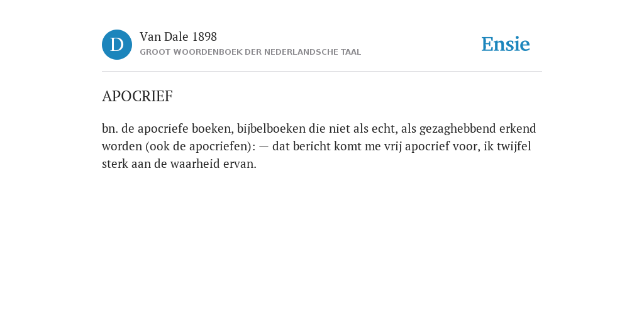Click the final word "ervan."
The height and width of the screenshot is (322, 644).
240,164
